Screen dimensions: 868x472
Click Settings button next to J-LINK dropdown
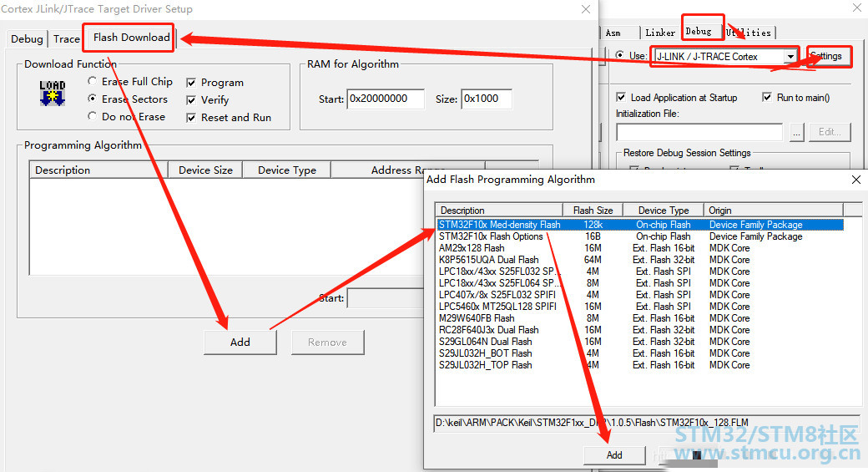(828, 56)
